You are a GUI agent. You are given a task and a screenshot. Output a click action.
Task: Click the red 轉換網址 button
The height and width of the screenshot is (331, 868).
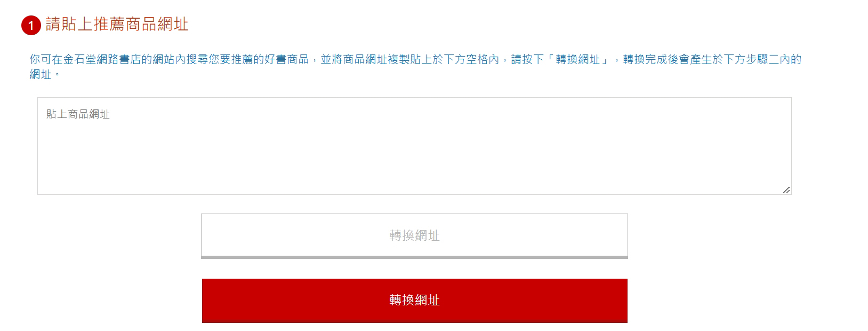(x=414, y=301)
